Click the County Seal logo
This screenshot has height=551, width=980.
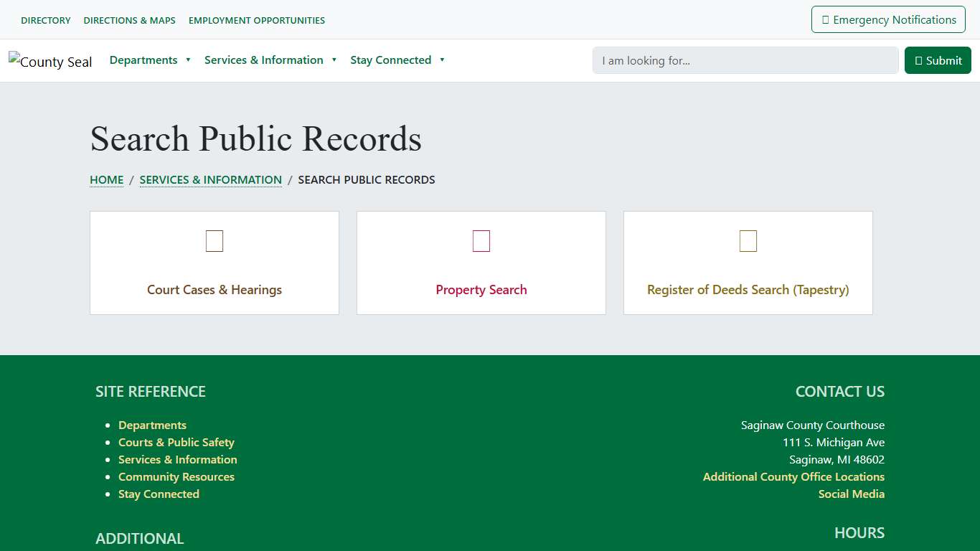(50, 60)
